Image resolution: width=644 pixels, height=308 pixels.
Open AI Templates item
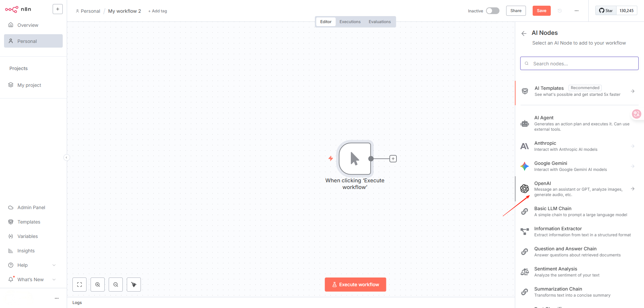pyautogui.click(x=579, y=91)
